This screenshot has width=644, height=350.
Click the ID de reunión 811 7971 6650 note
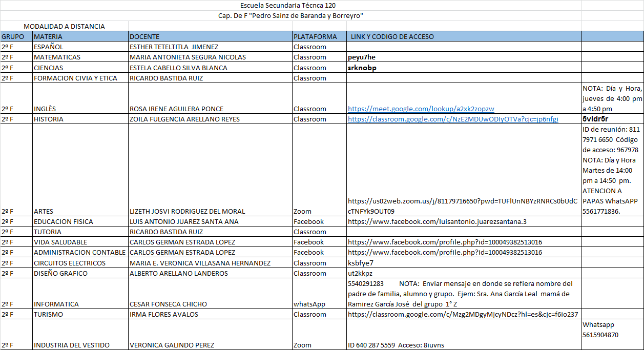pos(612,170)
